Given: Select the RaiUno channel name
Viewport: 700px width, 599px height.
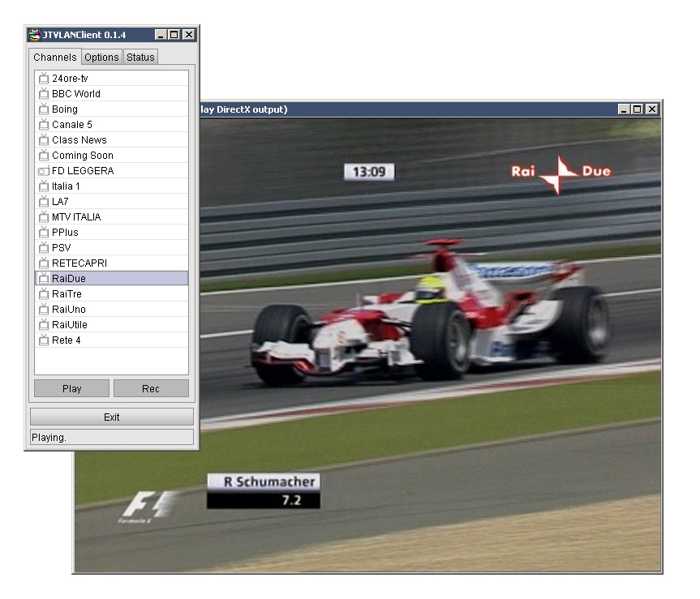Looking at the screenshot, I should coord(69,309).
